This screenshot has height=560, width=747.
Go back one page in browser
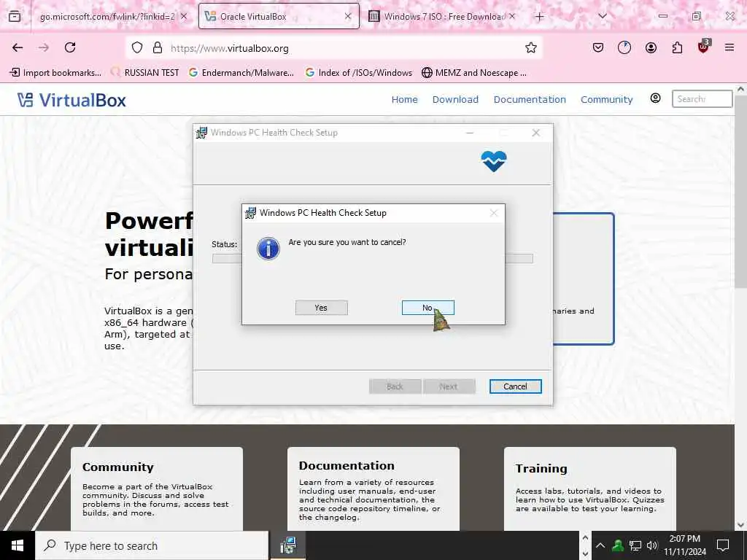(18, 47)
